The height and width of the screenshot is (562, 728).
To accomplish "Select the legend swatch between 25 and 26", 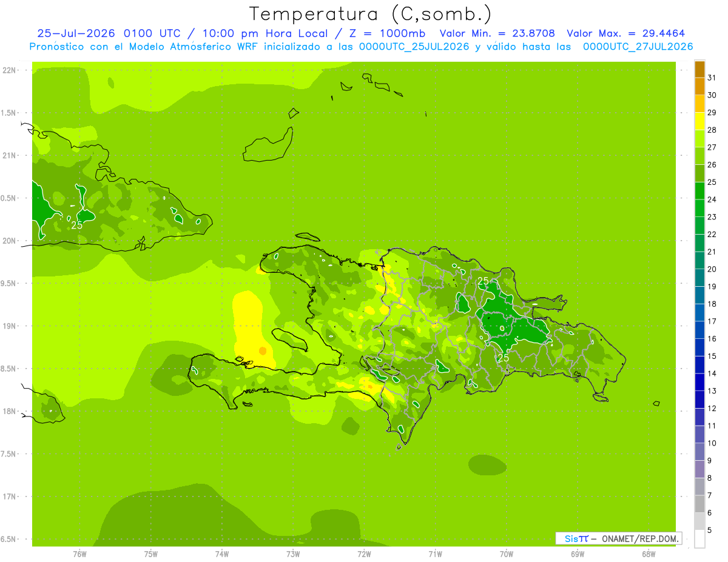I will coord(699,173).
